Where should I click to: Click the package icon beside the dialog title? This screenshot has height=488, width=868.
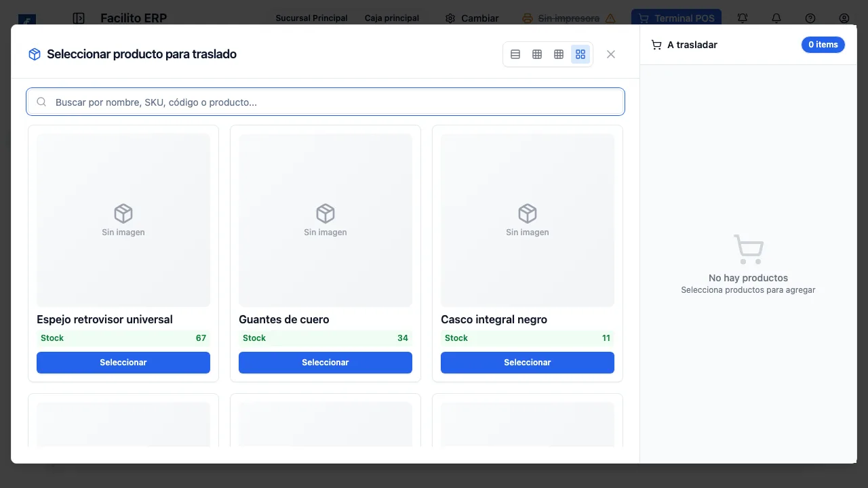tap(35, 54)
